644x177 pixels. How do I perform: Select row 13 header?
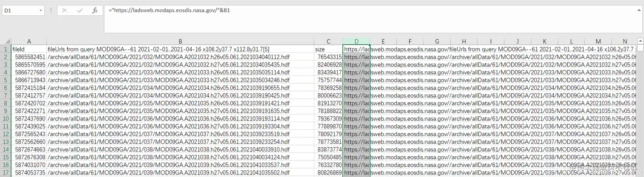[x=6, y=142]
